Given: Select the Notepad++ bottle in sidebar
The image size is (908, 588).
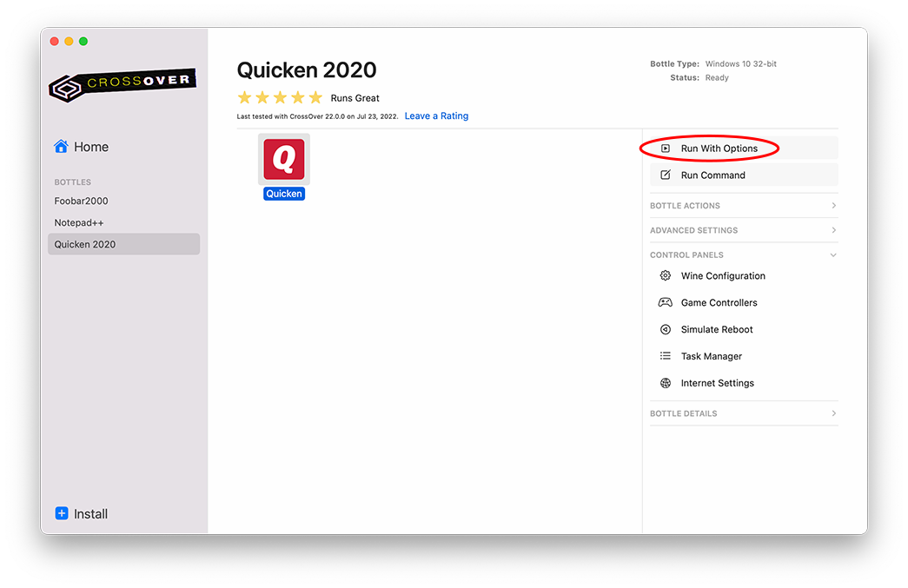Looking at the screenshot, I should [x=80, y=222].
